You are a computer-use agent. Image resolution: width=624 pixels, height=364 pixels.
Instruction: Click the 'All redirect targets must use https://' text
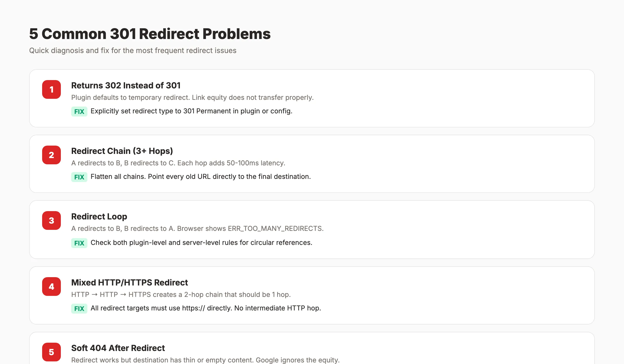(x=206, y=308)
